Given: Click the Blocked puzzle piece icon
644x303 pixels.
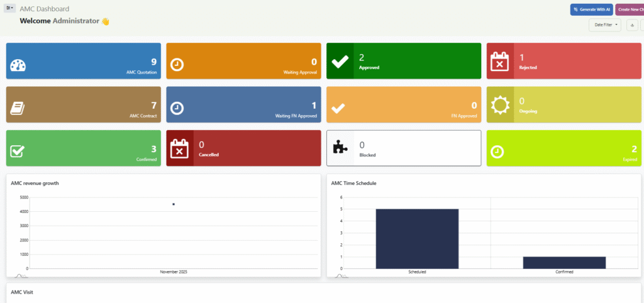Looking at the screenshot, I should point(340,148).
